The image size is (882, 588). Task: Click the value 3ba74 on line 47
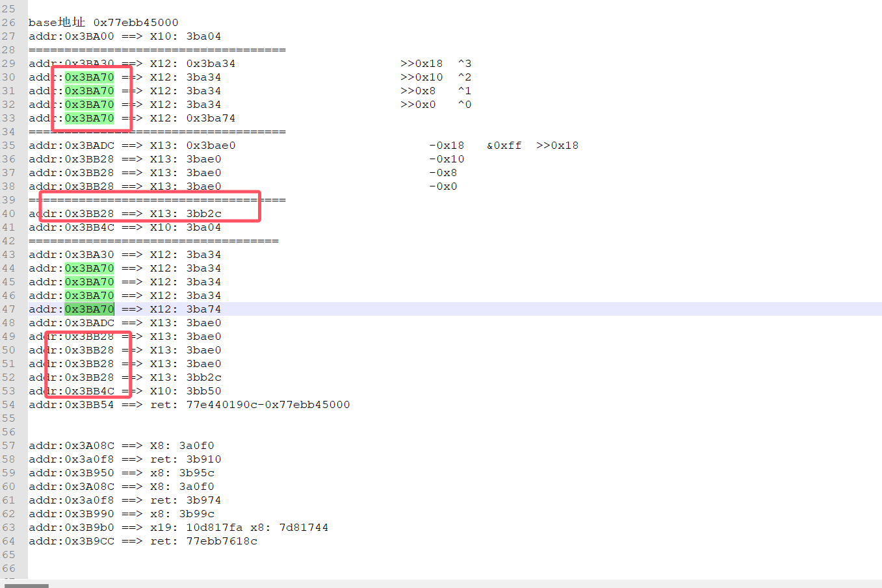[203, 309]
